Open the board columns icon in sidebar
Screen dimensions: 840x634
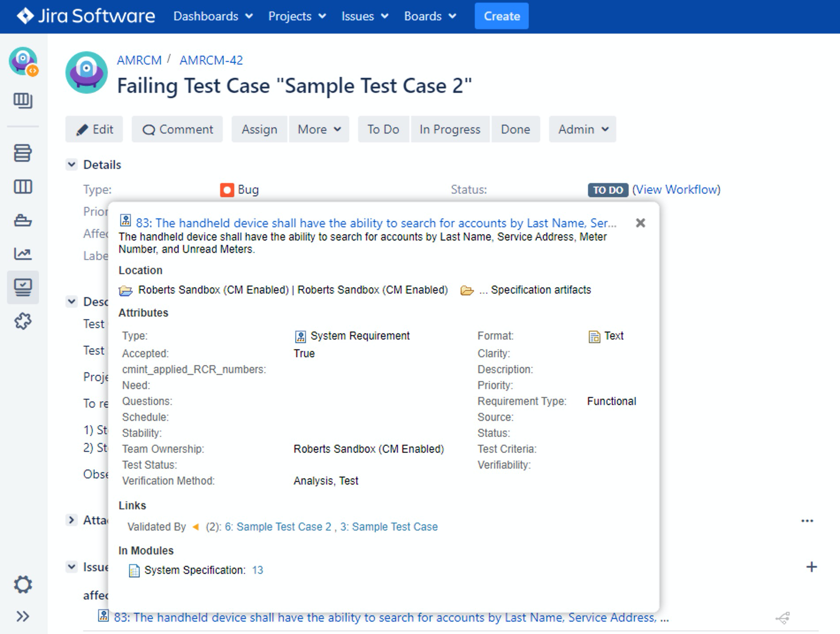[x=23, y=187]
